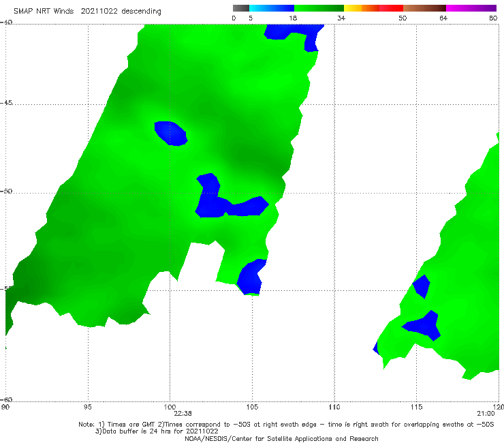Image resolution: width=504 pixels, height=443 pixels.
Task: Click the color bar label '34'
Action: (x=341, y=18)
